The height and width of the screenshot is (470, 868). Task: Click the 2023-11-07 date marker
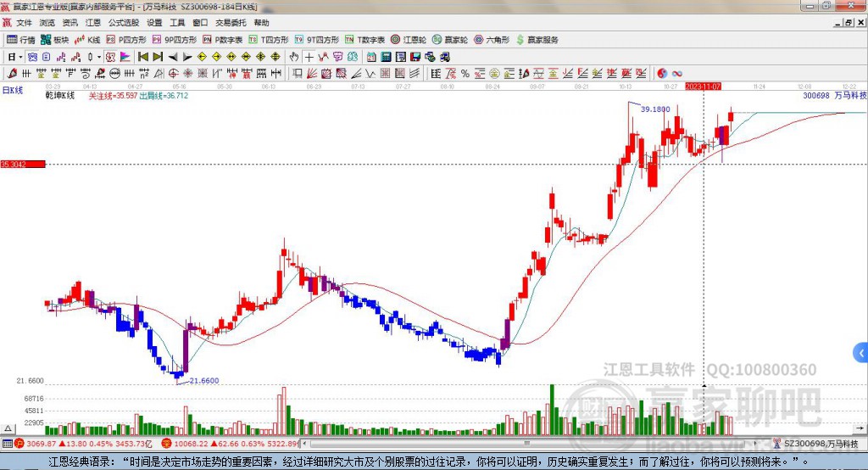tap(703, 87)
